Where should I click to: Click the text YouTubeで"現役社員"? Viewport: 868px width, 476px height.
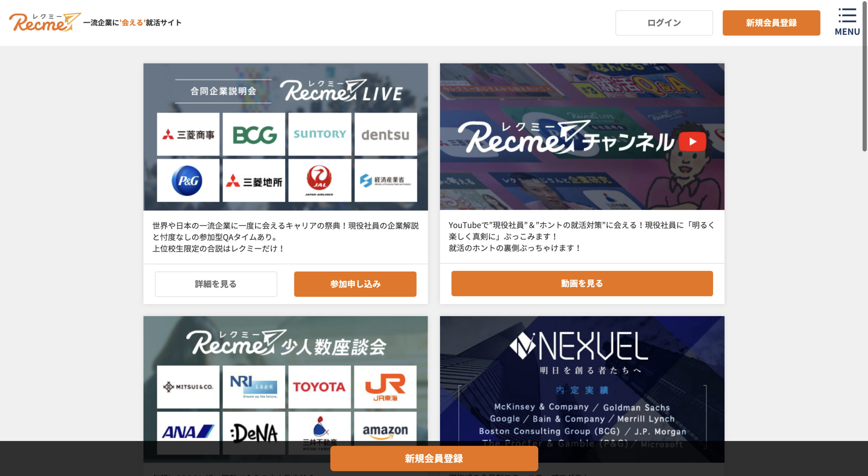(x=488, y=225)
